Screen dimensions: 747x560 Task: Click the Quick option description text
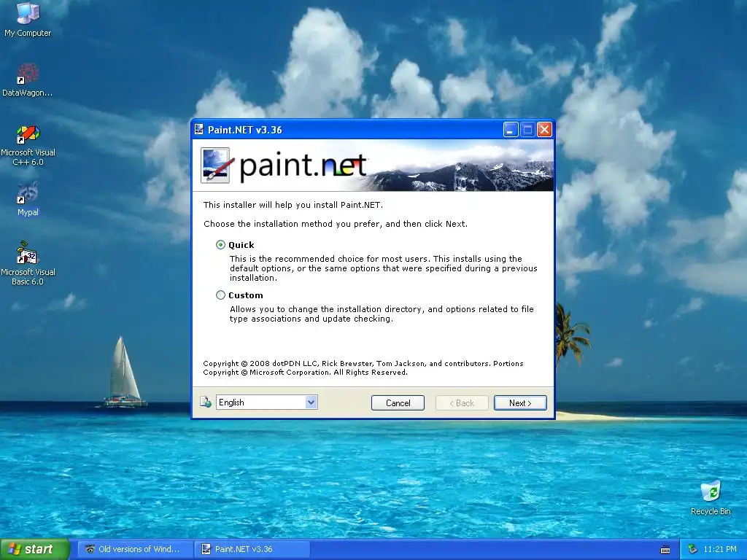[x=384, y=268]
